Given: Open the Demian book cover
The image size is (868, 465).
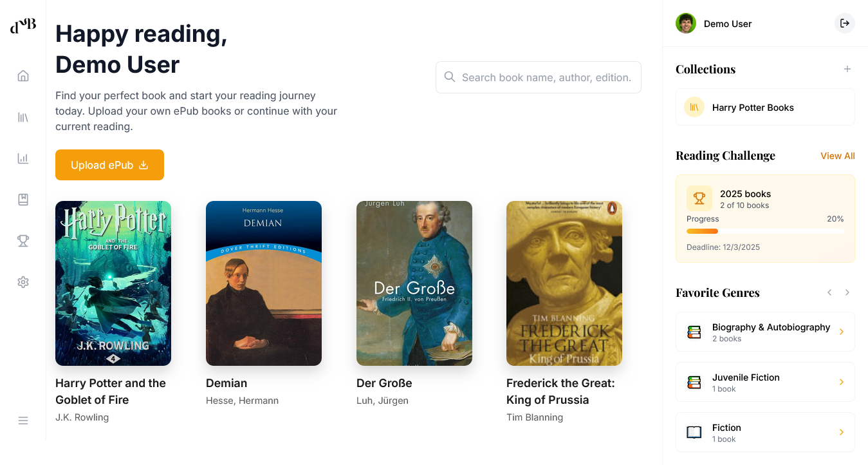Looking at the screenshot, I should (264, 283).
